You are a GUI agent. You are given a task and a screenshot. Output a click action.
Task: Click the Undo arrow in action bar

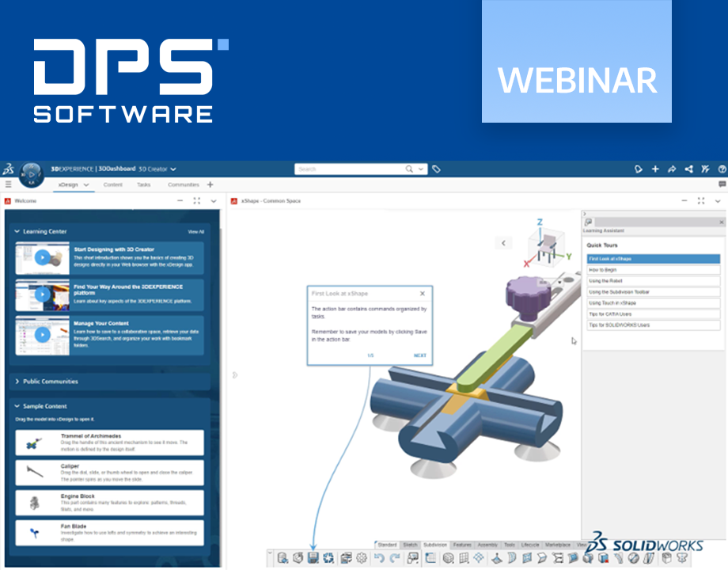point(379,558)
